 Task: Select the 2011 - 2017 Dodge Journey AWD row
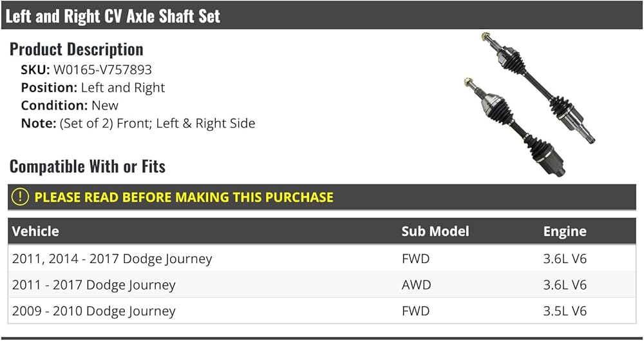pos(321,285)
